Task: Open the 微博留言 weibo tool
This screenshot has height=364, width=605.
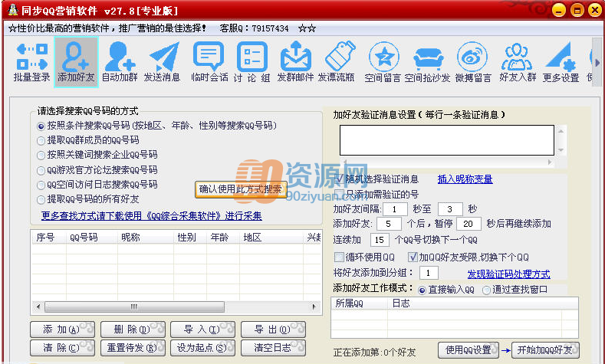Action: point(472,63)
